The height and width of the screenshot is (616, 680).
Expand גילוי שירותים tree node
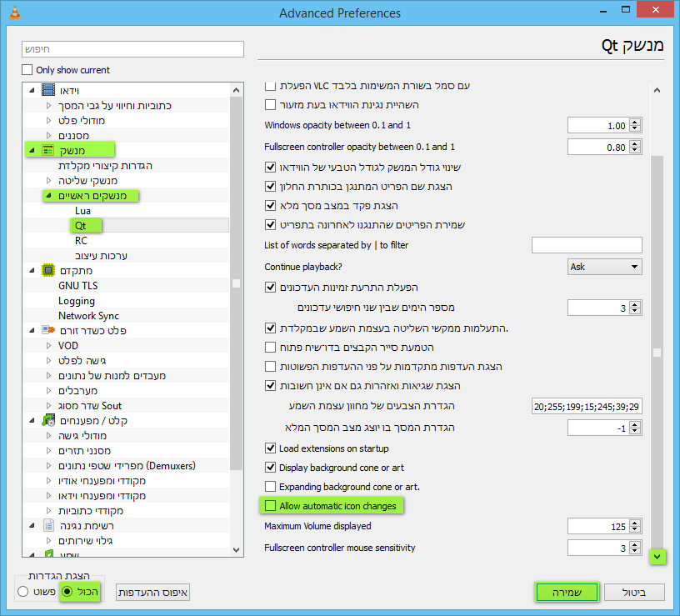48,540
